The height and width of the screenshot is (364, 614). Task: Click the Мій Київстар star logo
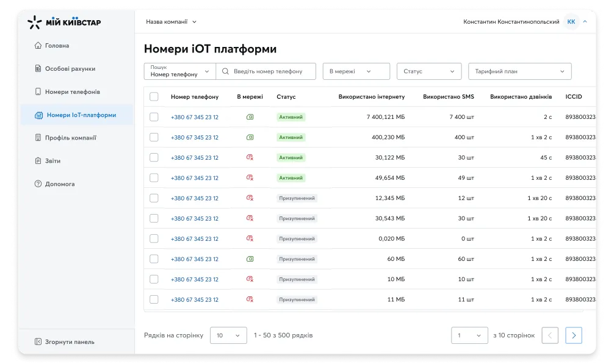pos(34,23)
